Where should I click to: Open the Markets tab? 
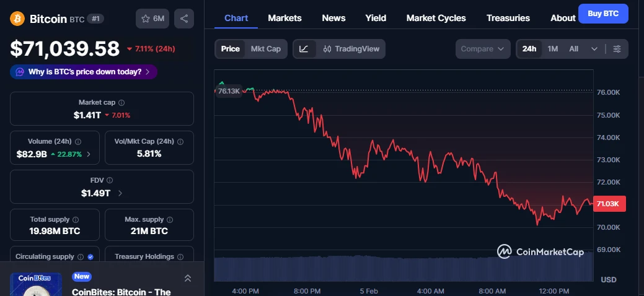(x=285, y=18)
